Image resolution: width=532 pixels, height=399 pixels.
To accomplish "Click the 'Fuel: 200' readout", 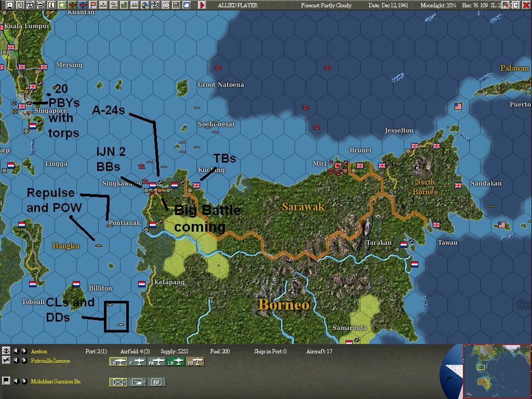I will 220,351.
